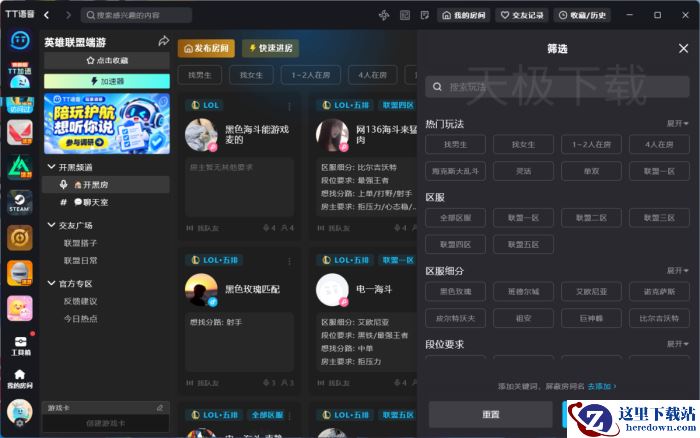The width and height of the screenshot is (700, 438).
Task: Close the 筛选 filter panel
Action: click(x=683, y=48)
